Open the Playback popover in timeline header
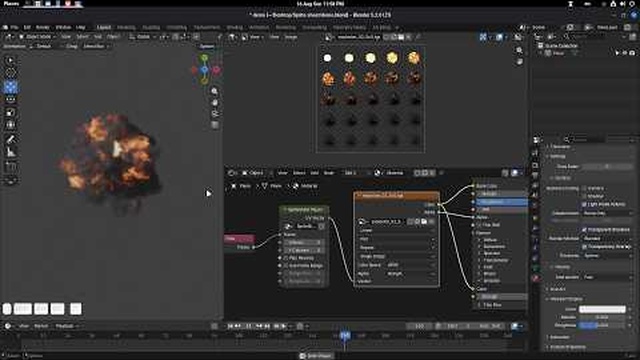Image resolution: width=640 pixels, height=360 pixels. (x=67, y=326)
